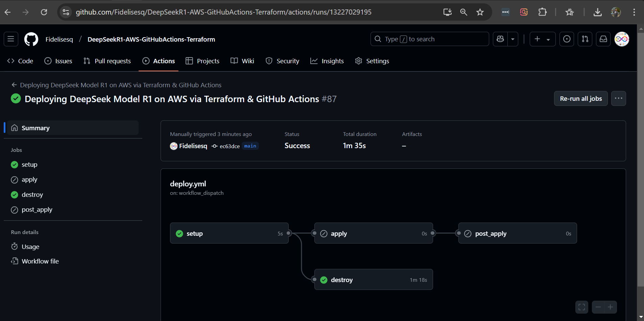Open your issues icon in header
The height and width of the screenshot is (321, 644).
click(x=567, y=39)
